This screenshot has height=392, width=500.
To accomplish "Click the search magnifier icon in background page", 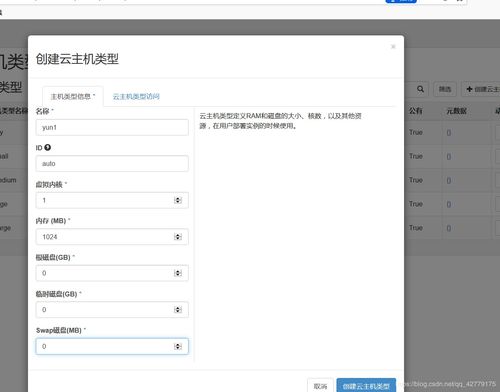I will tap(420, 89).
